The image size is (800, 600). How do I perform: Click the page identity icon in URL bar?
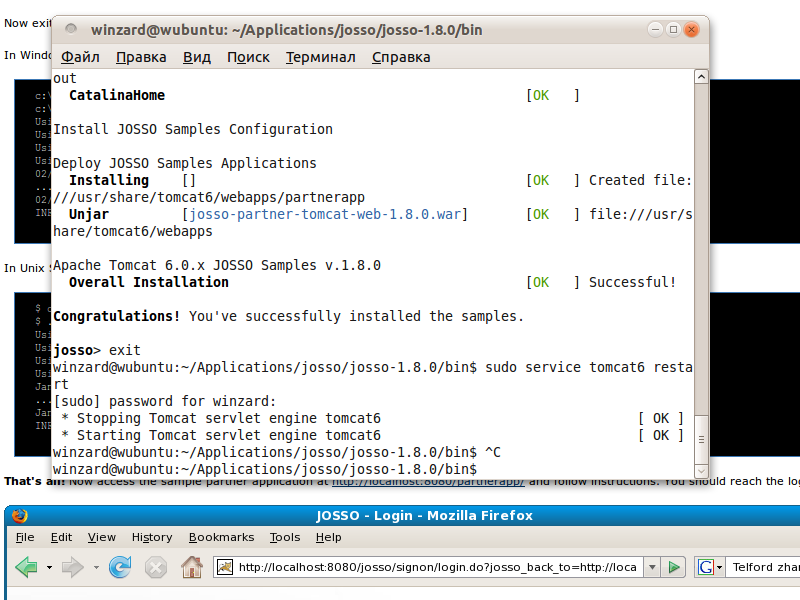click(x=224, y=567)
